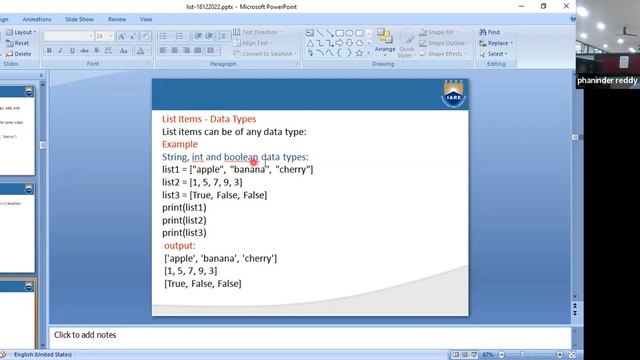This screenshot has height=360, width=640.
Task: Select the 5-Point Star shape
Action: click(x=359, y=53)
